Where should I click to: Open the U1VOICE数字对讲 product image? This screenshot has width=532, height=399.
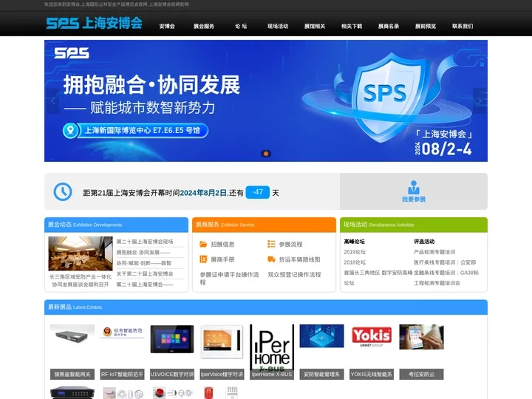click(x=172, y=339)
